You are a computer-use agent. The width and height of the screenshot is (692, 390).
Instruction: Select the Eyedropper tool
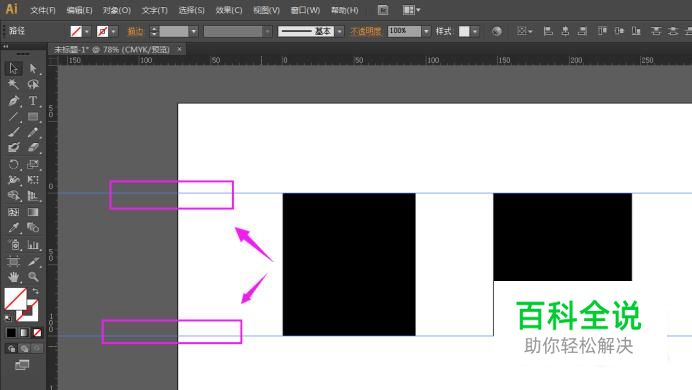[x=13, y=228]
